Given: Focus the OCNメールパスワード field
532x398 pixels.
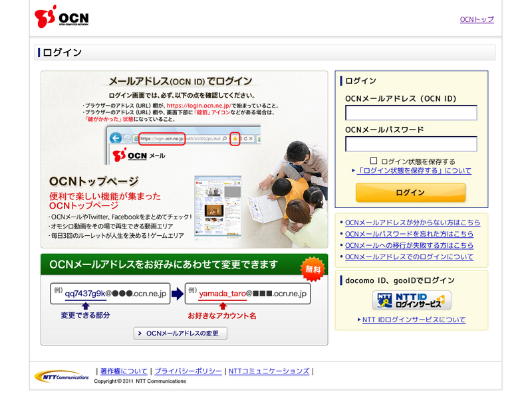Looking at the screenshot, I should [x=411, y=144].
